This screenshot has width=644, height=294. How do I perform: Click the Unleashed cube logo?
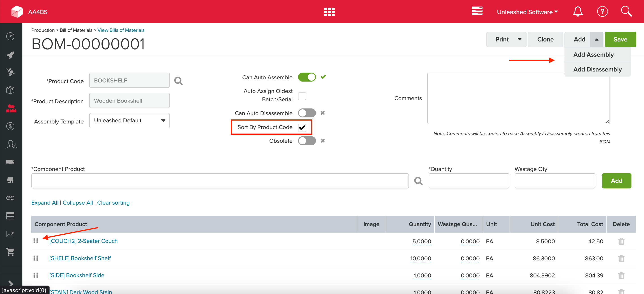(x=17, y=11)
